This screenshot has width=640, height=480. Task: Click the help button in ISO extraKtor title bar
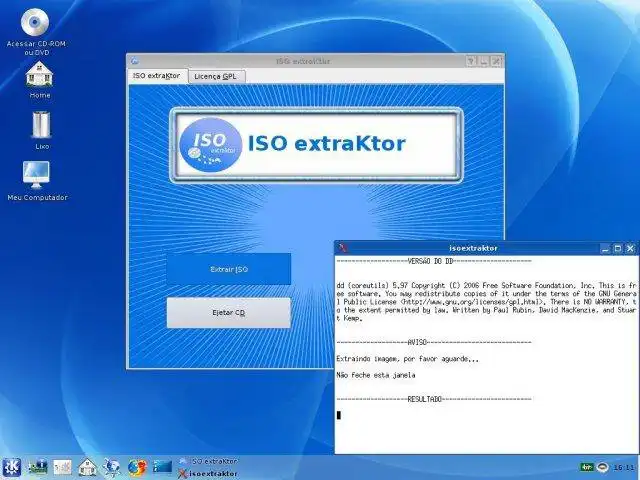click(471, 61)
